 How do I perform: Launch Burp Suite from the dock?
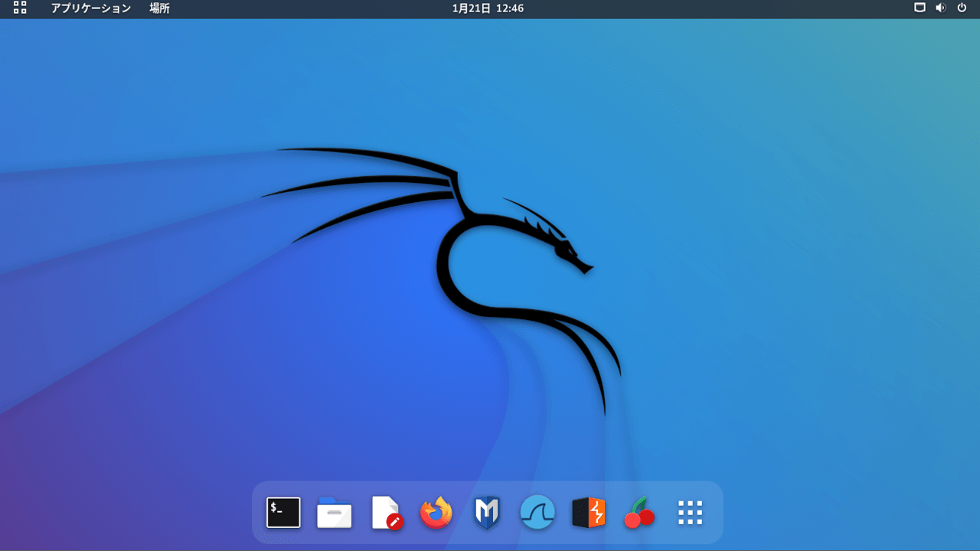click(x=587, y=513)
